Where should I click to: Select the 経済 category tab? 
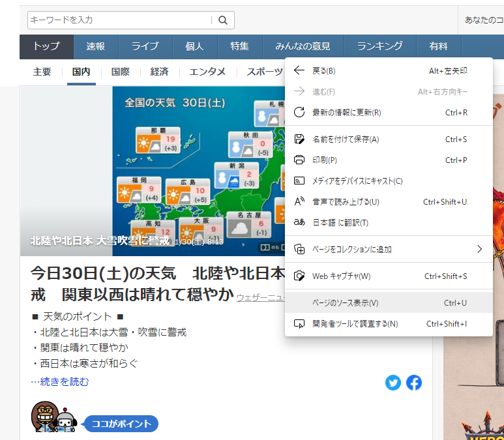[x=159, y=72]
